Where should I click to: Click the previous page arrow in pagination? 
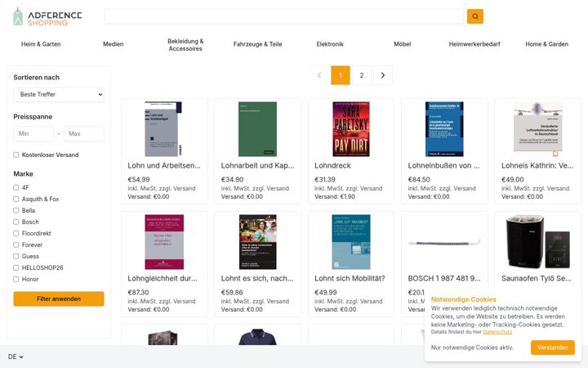319,75
